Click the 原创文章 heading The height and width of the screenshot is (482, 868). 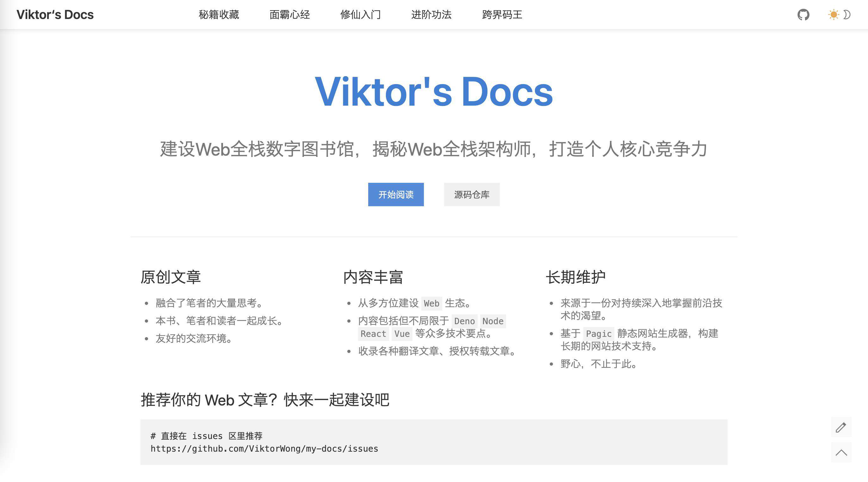coord(170,277)
